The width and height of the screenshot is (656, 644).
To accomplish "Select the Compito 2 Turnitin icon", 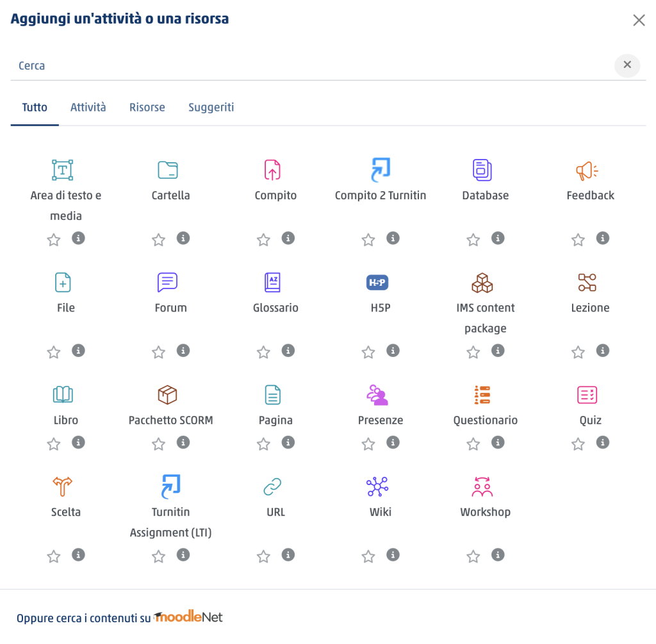I will point(381,169).
